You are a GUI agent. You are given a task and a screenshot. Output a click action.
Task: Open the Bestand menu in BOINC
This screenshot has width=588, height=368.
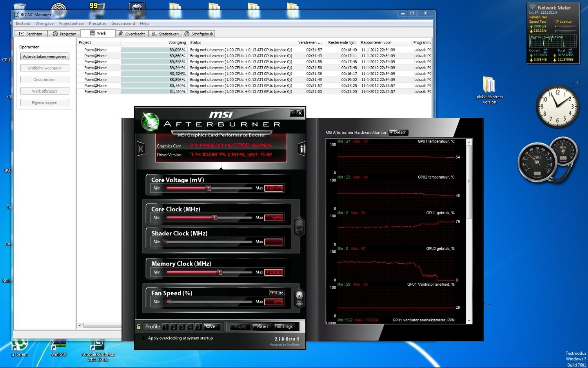click(x=23, y=24)
